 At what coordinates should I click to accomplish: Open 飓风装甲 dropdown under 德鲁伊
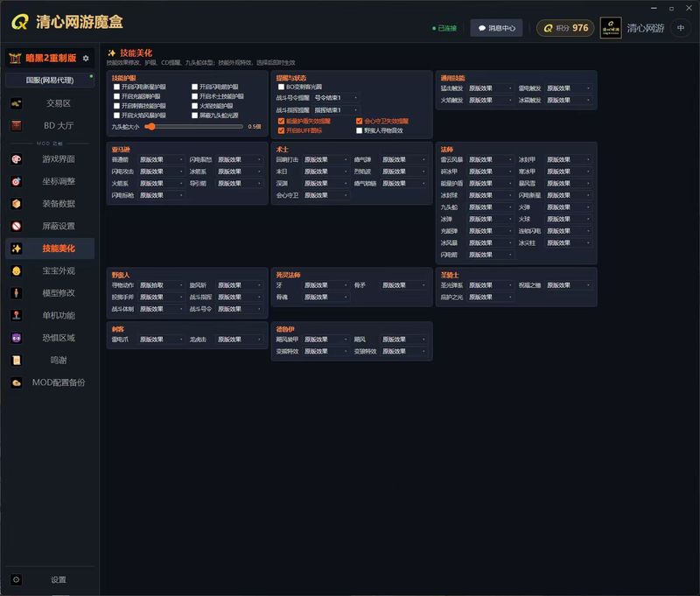[x=325, y=340]
